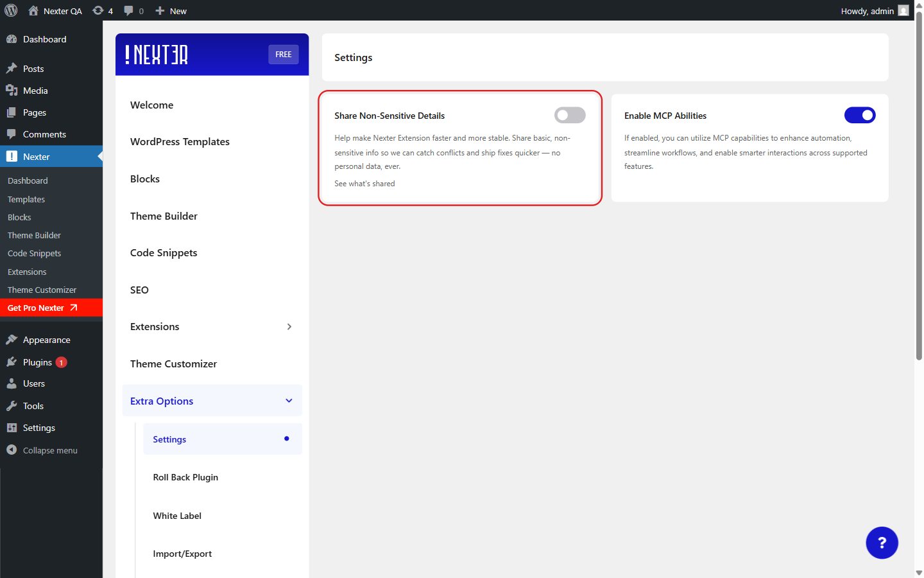
Task: Click the Appearance brush icon
Action: [x=12, y=340]
